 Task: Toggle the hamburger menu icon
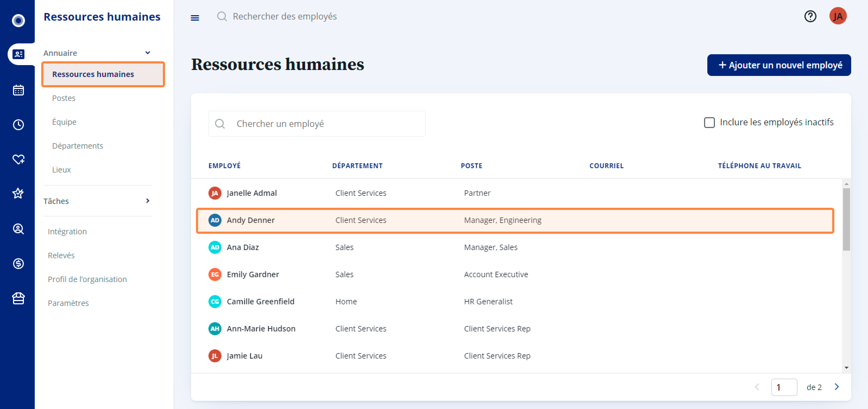tap(195, 18)
